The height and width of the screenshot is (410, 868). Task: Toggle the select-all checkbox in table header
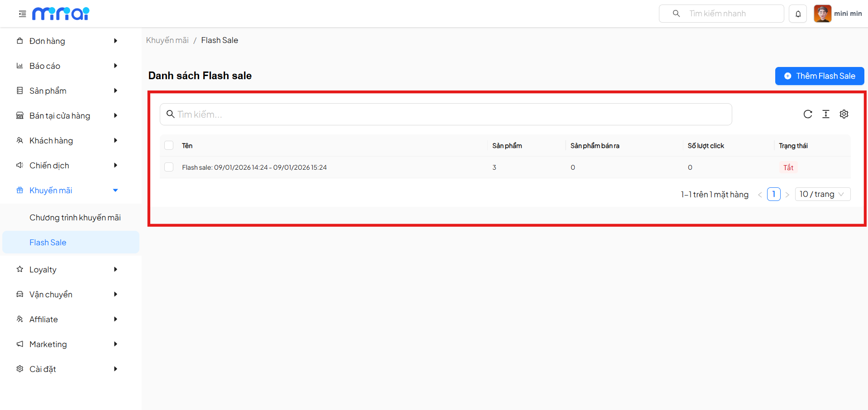[x=169, y=145]
